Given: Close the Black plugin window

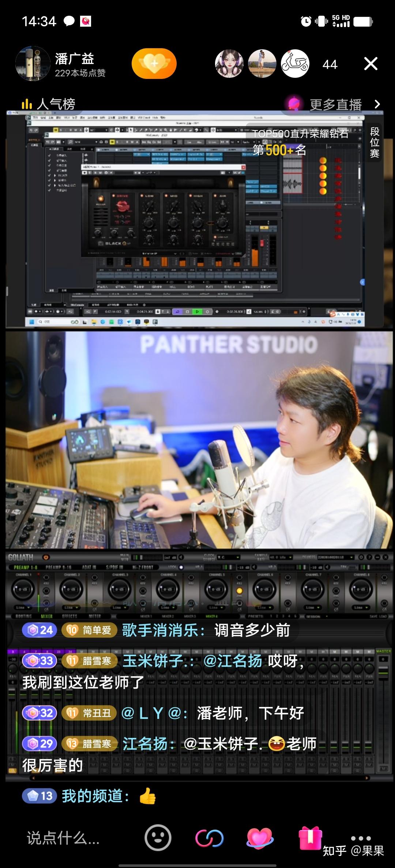Looking at the screenshot, I should click(242, 167).
